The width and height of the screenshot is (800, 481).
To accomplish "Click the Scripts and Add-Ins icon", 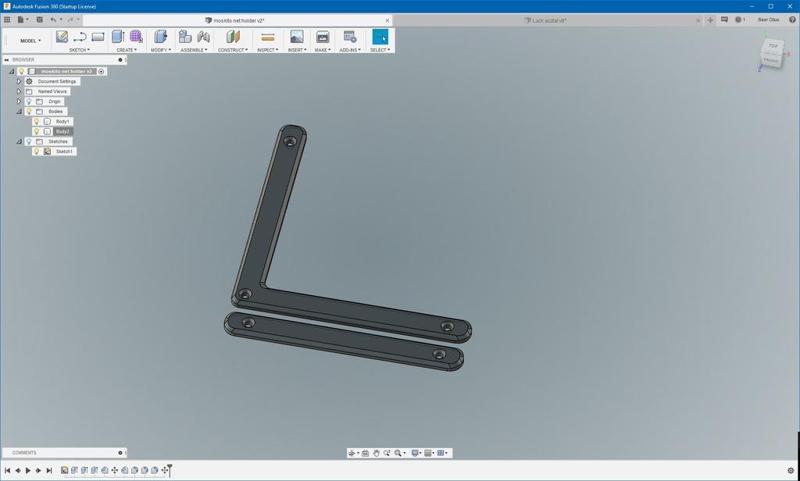I will (x=350, y=37).
